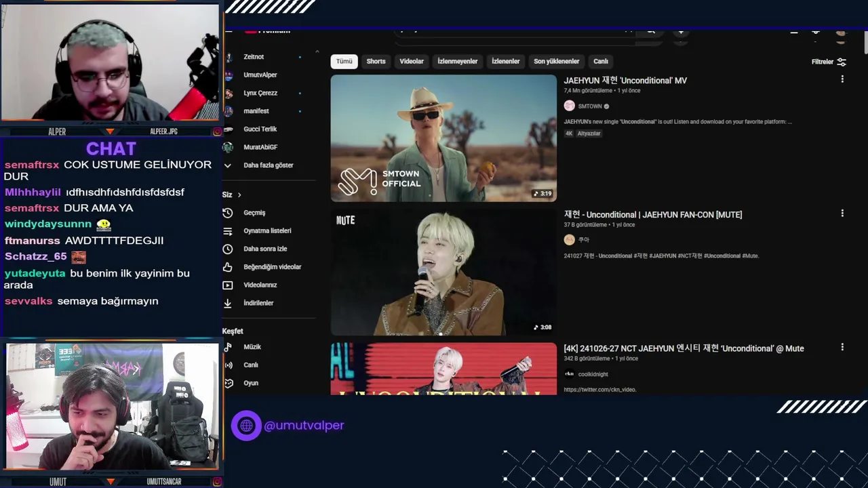Click the globe icon beside @umutvalper
This screenshot has width=868, height=488.
click(246, 426)
